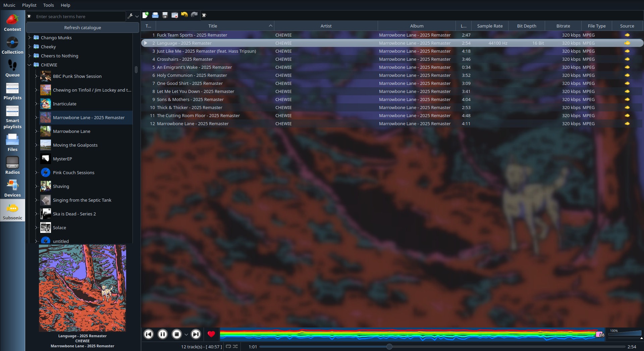Viewport: 644px width, 351px height.
Task: Click the new playlist toolbar icon
Action: click(146, 15)
